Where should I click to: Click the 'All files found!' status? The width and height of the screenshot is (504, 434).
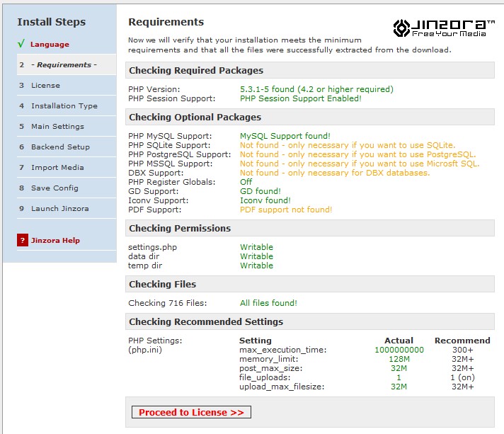click(268, 303)
